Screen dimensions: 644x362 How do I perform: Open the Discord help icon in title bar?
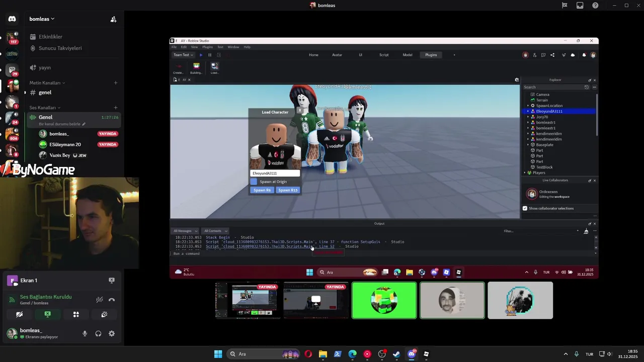coord(595,6)
